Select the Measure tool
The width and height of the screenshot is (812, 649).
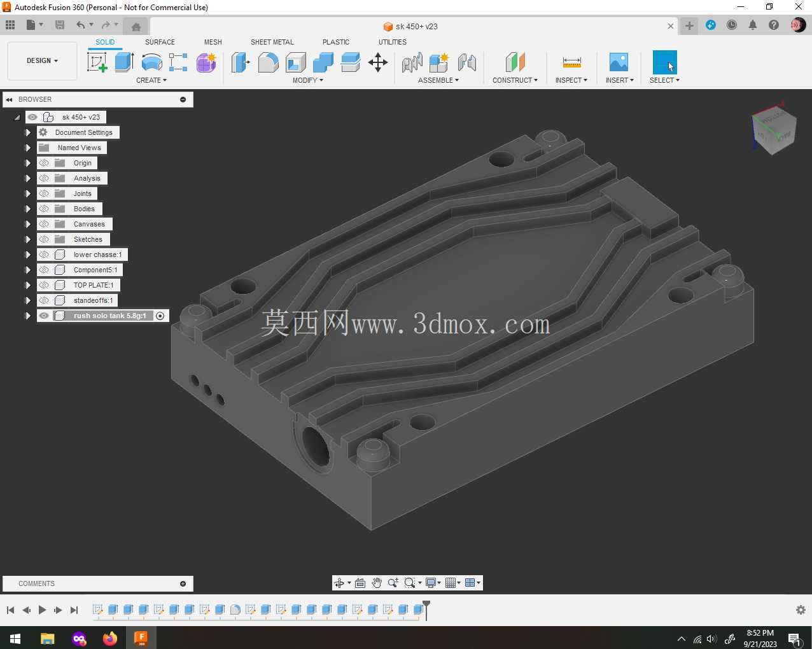point(571,62)
